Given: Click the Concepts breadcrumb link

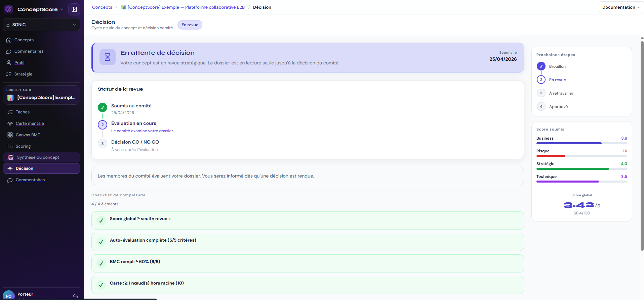Looking at the screenshot, I should (x=102, y=7).
